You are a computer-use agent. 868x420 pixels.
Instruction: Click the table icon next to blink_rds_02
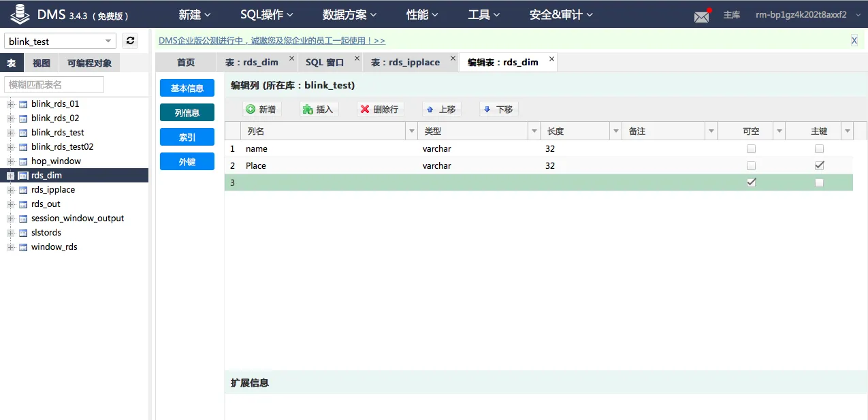[23, 118]
